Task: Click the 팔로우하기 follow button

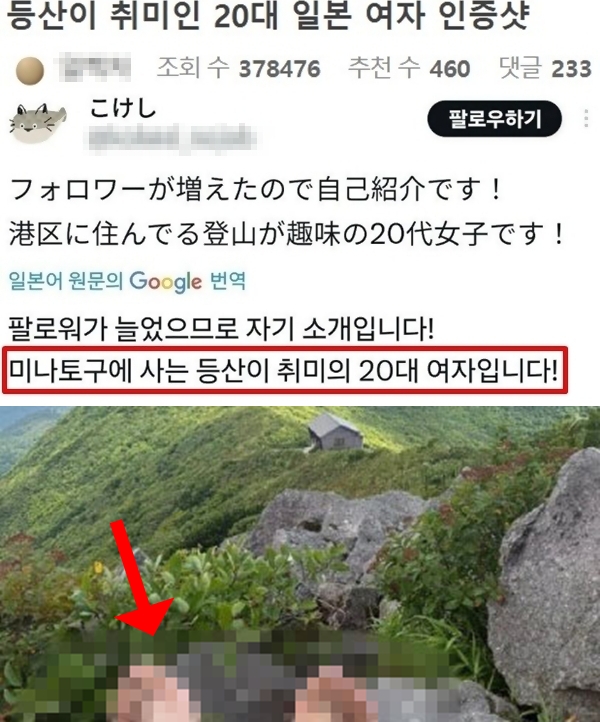Action: (x=495, y=119)
